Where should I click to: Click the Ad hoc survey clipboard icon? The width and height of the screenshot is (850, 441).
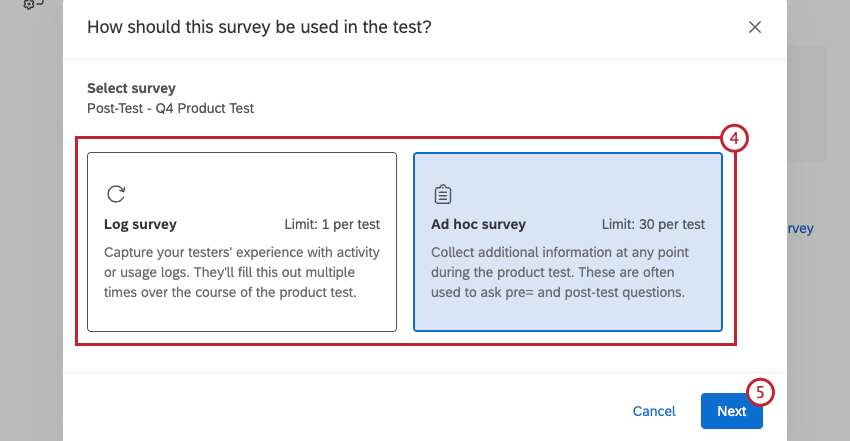(x=442, y=194)
